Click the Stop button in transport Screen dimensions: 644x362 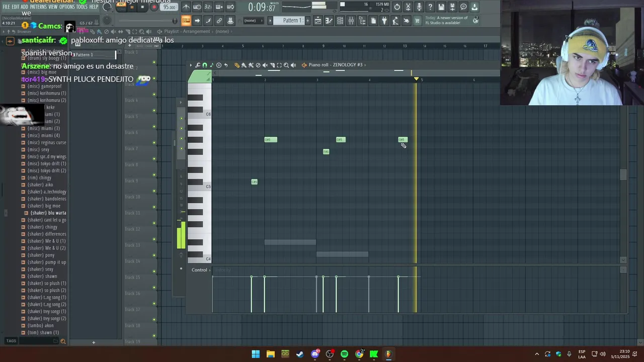click(142, 7)
